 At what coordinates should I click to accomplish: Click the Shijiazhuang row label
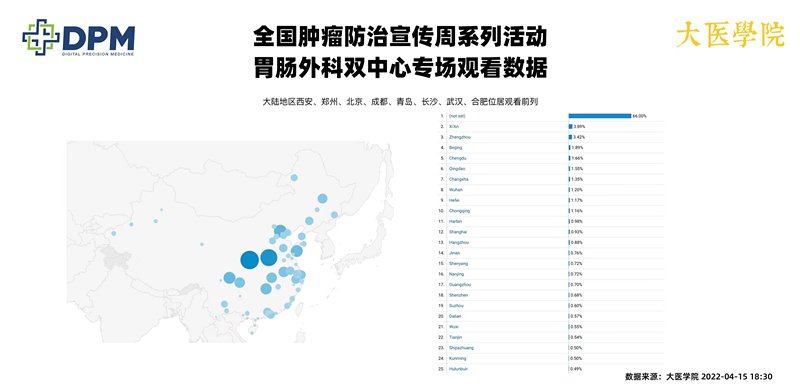click(461, 348)
